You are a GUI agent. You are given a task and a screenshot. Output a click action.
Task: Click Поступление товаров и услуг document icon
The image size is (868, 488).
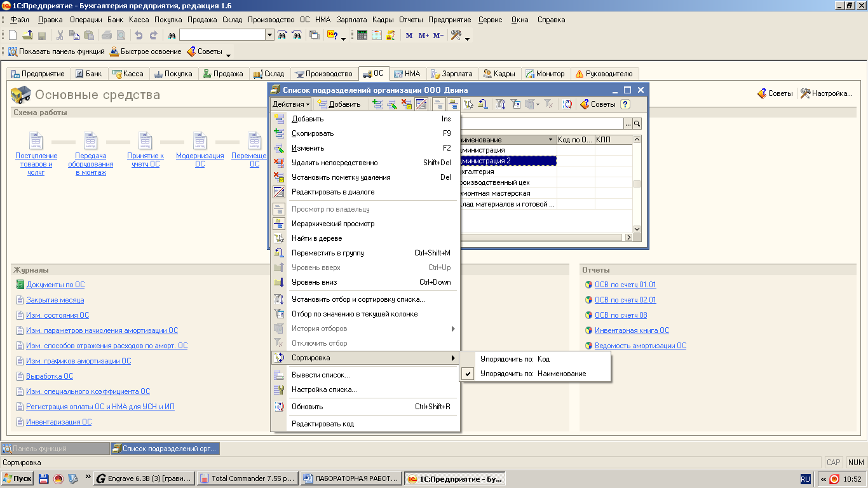coord(36,140)
